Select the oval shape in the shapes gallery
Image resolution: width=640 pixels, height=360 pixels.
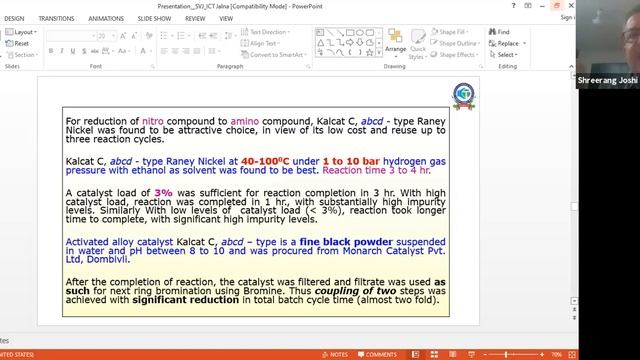[360, 32]
